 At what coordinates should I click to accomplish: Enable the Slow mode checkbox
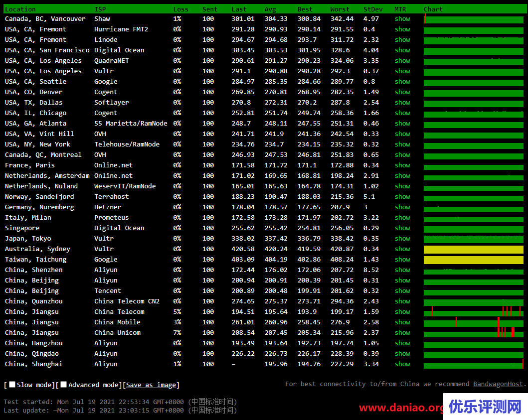pyautogui.click(x=12, y=384)
